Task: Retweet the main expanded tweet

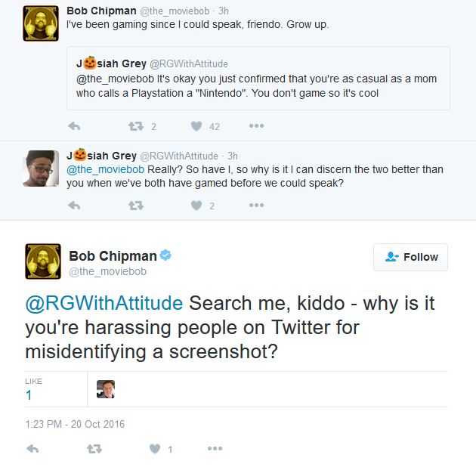Action: tap(94, 449)
